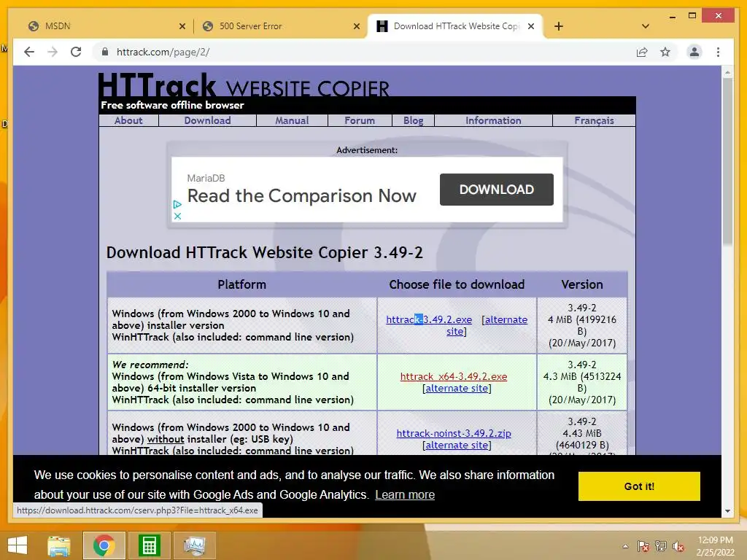Close the Download HTTrack tab
Screen dimensions: 747x560
coord(531,26)
